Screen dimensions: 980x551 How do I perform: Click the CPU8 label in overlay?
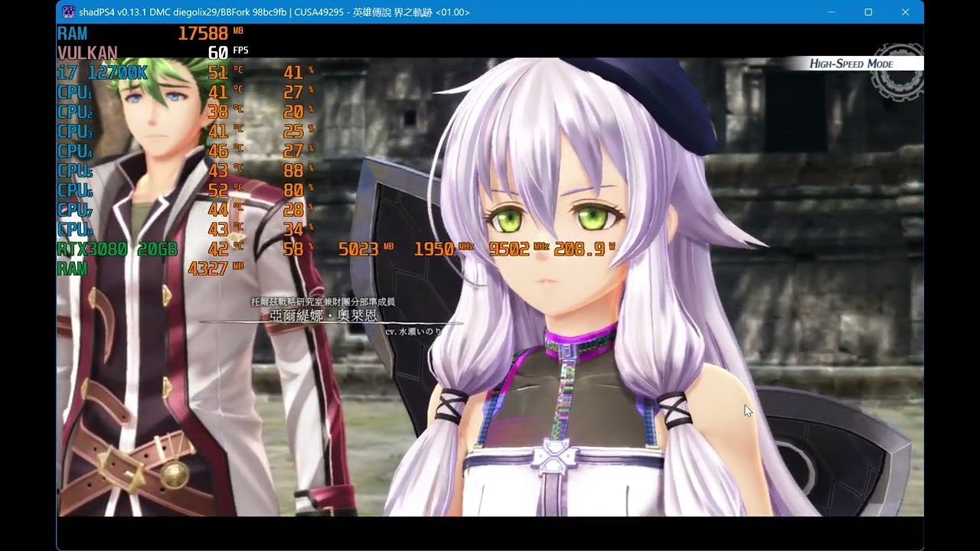tap(75, 229)
